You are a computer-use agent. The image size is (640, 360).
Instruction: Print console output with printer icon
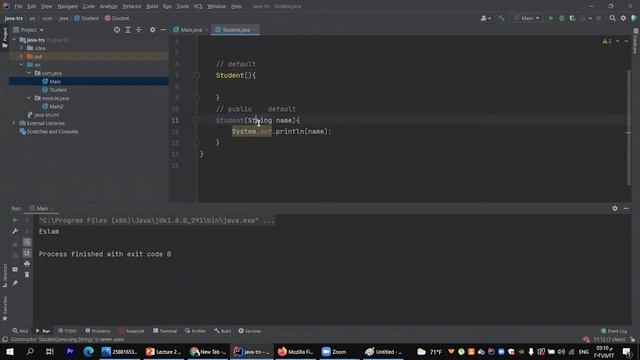27,264
